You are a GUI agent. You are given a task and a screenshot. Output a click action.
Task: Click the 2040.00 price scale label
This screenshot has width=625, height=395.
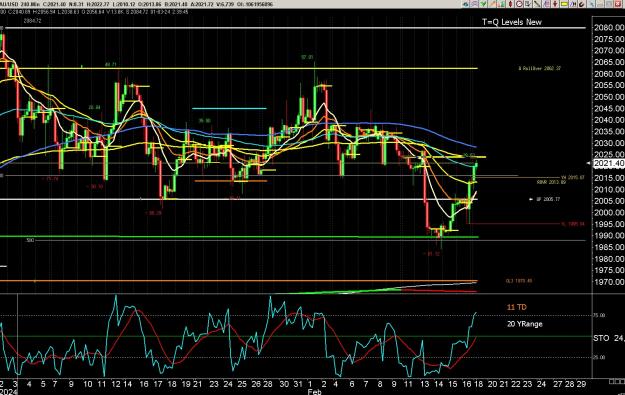pos(609,120)
